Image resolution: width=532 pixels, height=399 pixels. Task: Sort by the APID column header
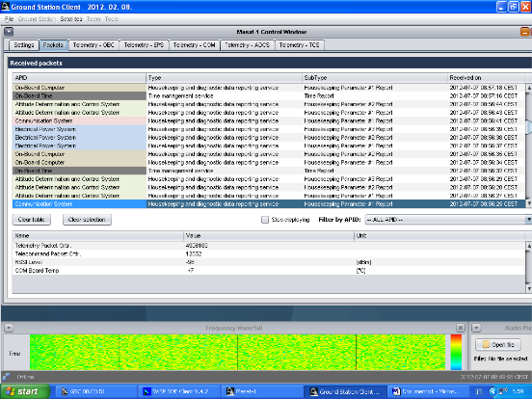point(79,78)
